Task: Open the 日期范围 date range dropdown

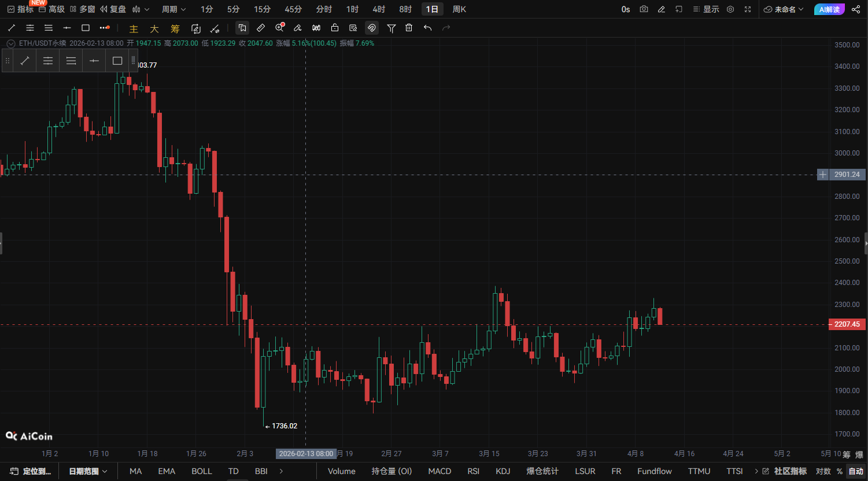Action: click(88, 471)
